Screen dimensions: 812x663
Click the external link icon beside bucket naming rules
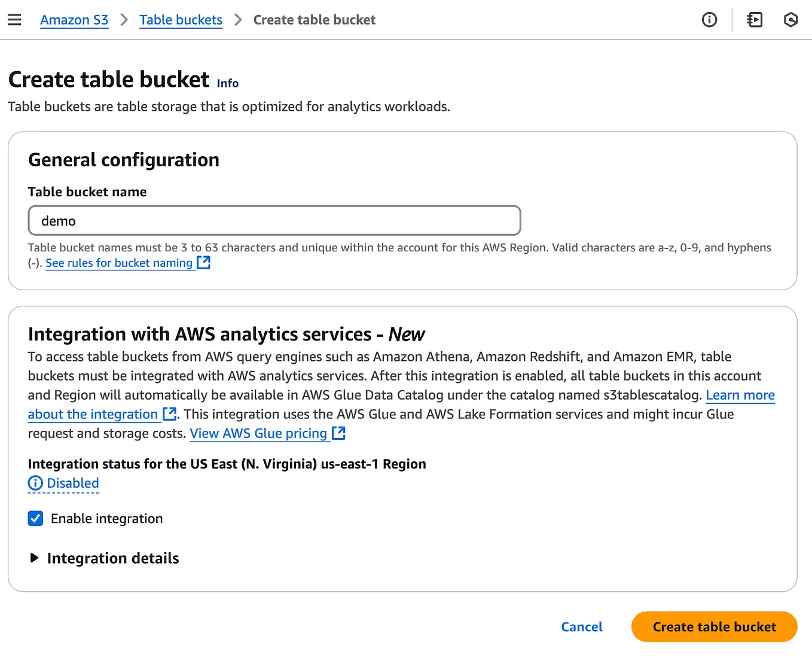[203, 262]
